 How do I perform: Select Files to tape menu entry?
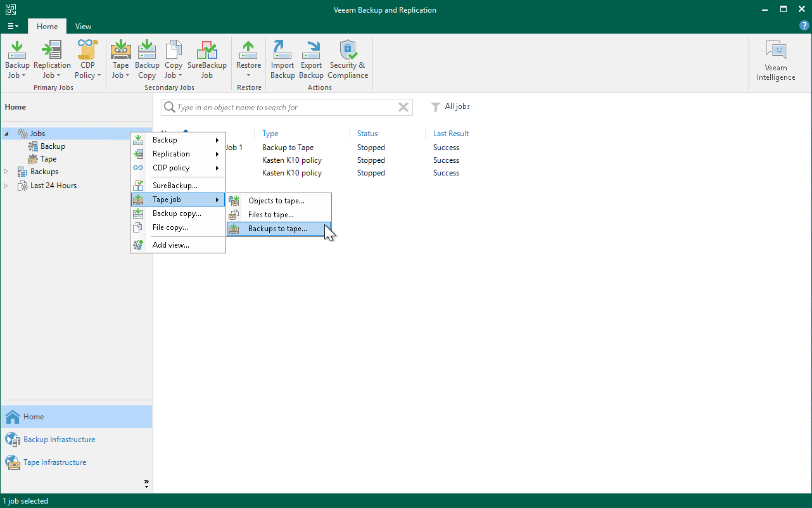tap(270, 215)
